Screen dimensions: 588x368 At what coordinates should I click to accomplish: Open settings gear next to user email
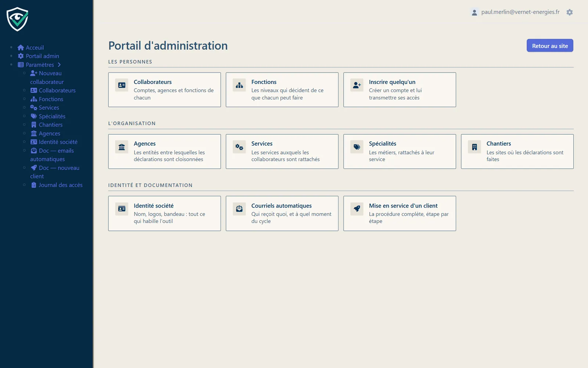click(x=570, y=12)
